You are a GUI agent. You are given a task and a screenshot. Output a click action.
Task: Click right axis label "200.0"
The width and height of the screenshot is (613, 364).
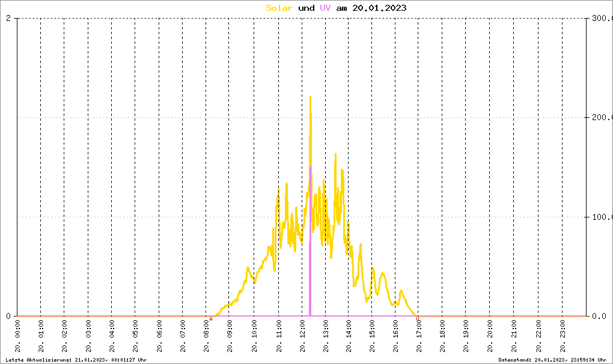(x=602, y=117)
